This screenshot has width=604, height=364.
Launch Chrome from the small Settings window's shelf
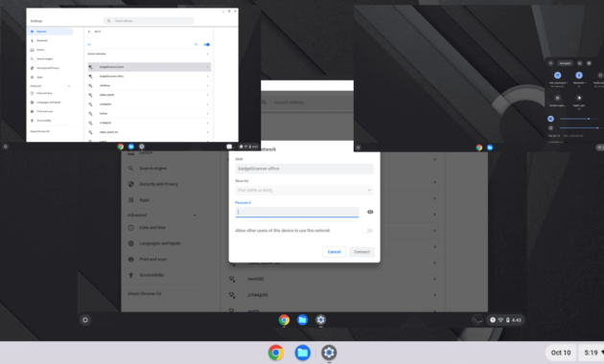pos(121,147)
